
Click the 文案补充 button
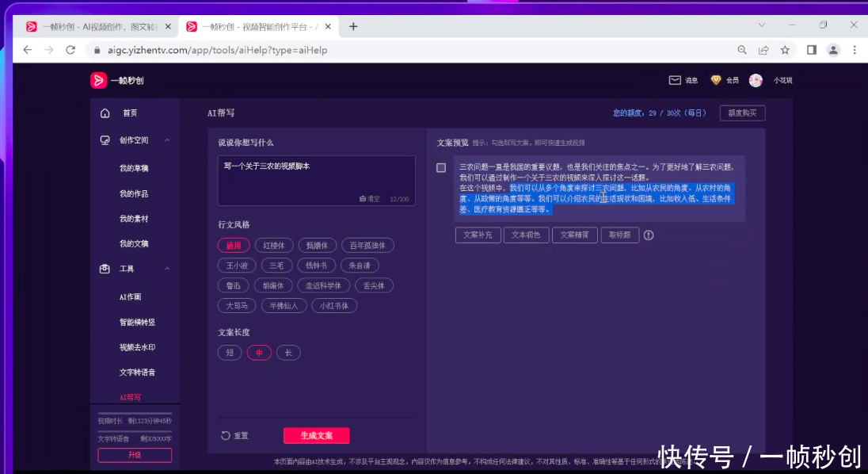pos(478,235)
